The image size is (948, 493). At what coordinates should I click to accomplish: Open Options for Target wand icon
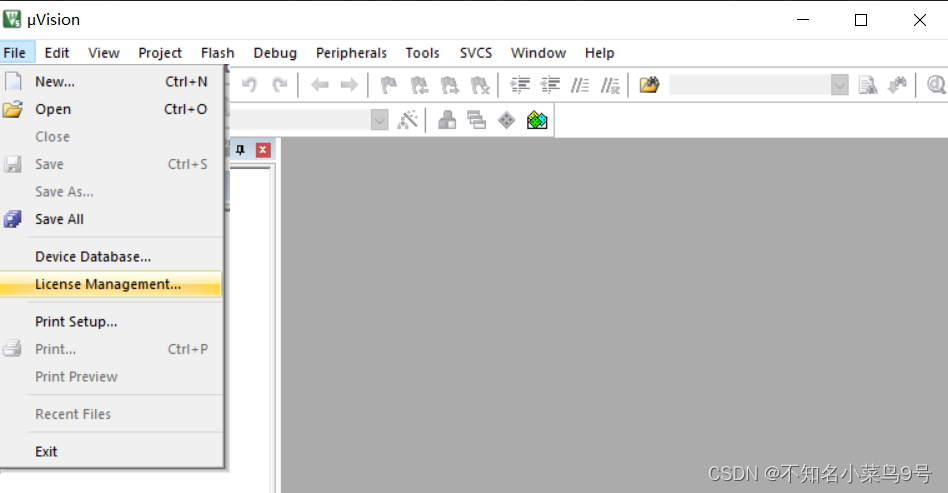pyautogui.click(x=407, y=120)
